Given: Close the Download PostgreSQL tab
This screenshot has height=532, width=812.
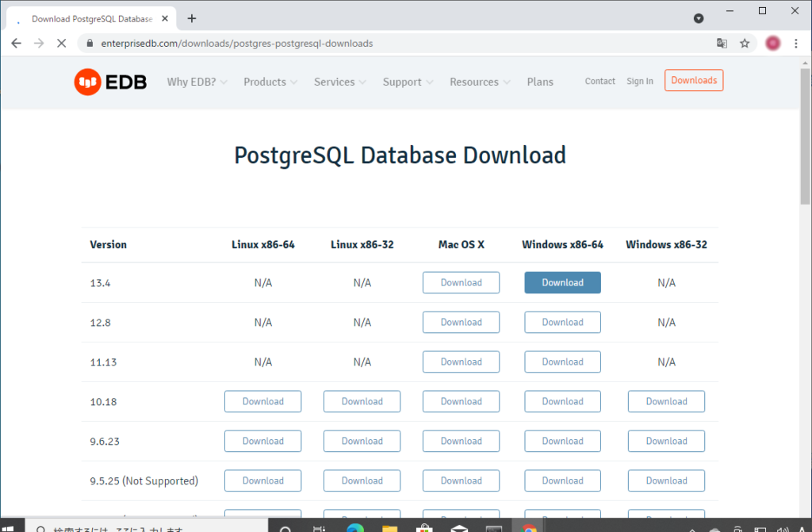Looking at the screenshot, I should point(165,18).
